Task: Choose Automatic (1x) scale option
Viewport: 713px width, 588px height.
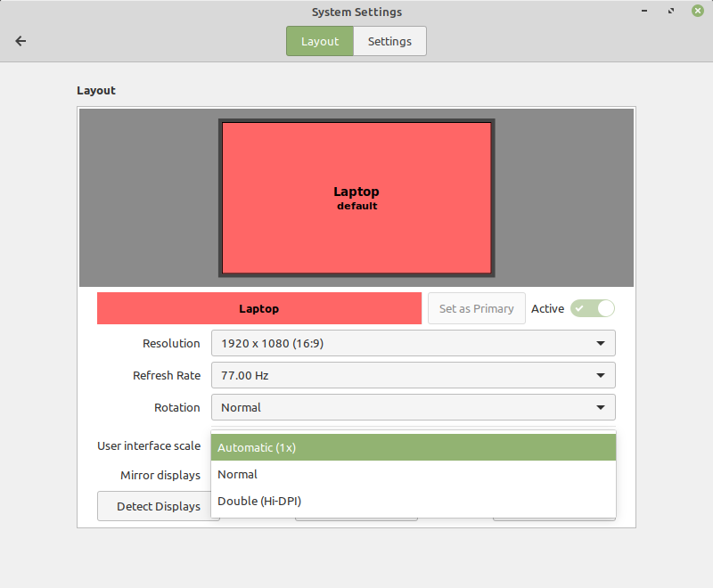Action: tap(414, 447)
